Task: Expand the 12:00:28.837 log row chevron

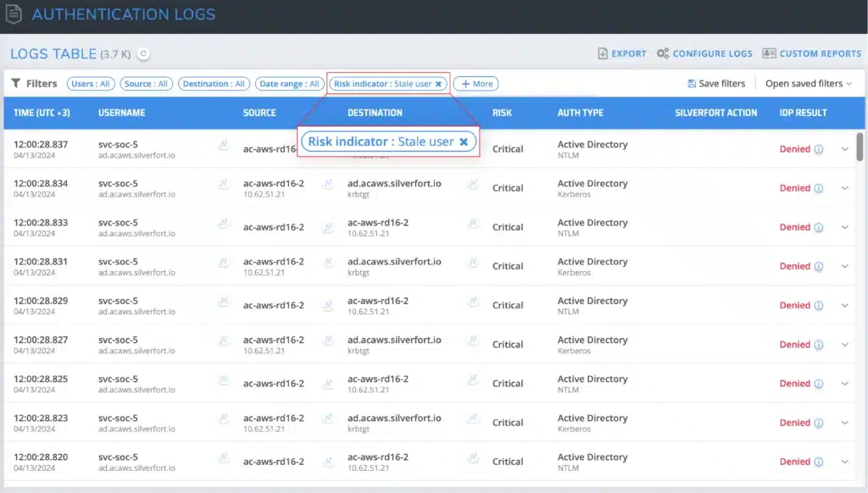Action: point(845,149)
